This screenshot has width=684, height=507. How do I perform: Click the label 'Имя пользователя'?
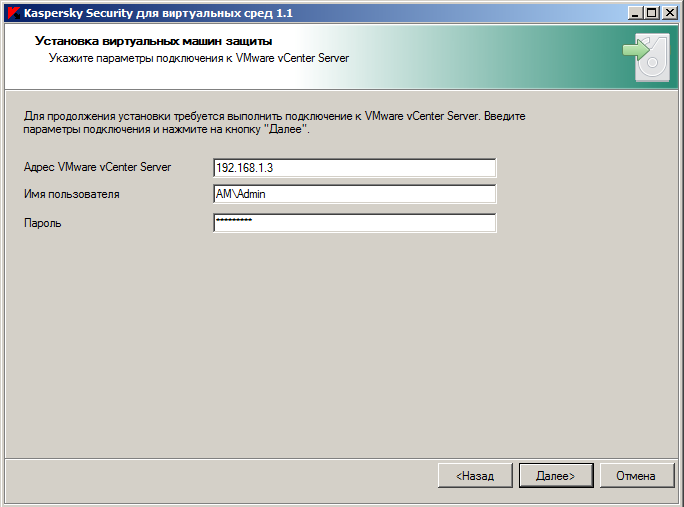tap(72, 194)
